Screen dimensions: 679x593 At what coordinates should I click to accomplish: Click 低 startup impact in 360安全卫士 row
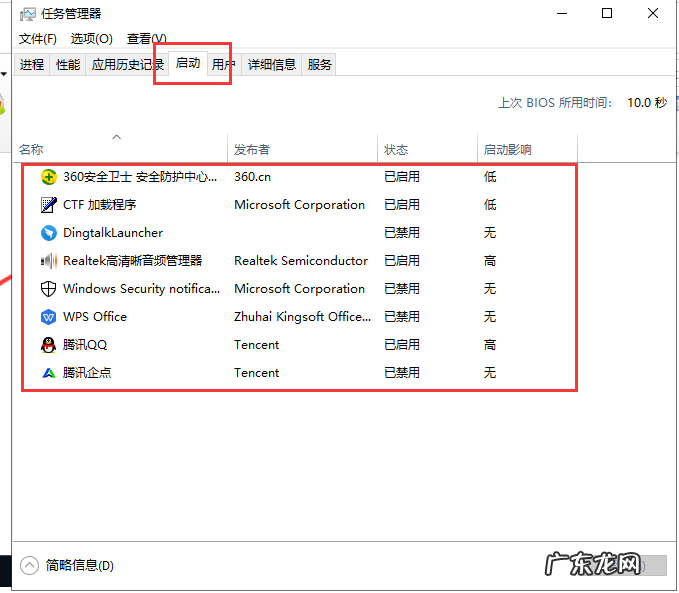click(490, 177)
